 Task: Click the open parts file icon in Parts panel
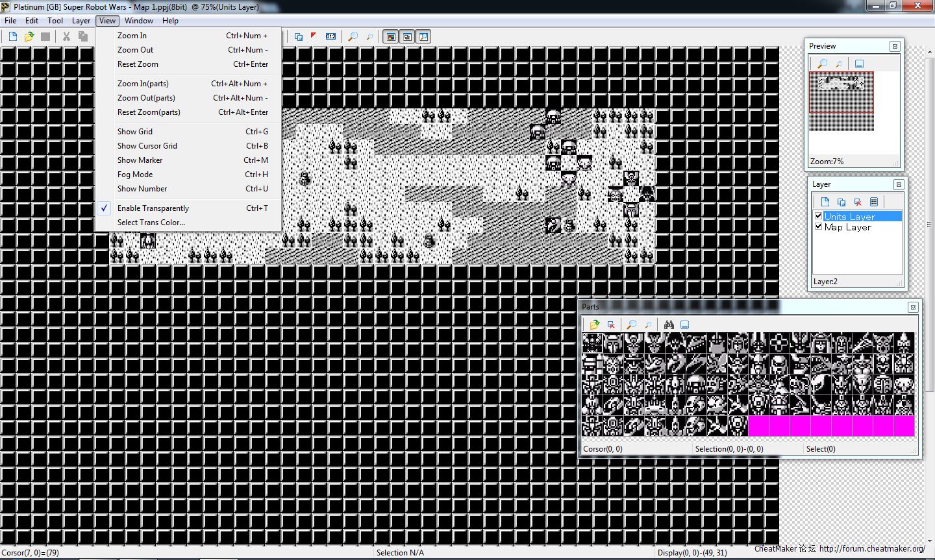[x=594, y=324]
